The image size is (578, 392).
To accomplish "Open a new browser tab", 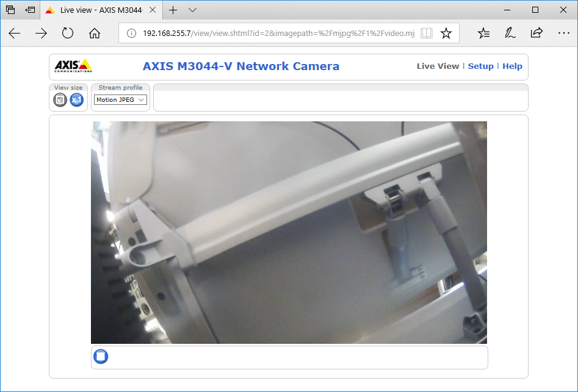I will click(173, 10).
